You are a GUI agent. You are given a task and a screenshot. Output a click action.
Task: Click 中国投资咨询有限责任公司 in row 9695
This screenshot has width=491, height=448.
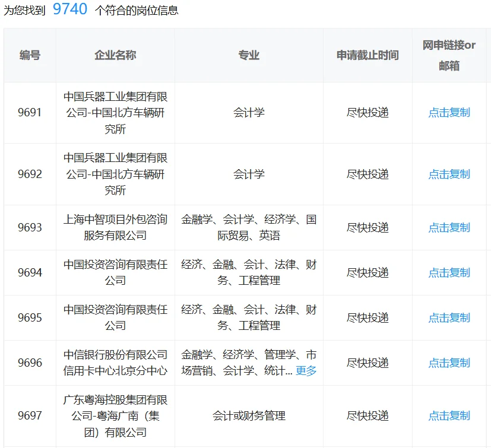tap(115, 318)
